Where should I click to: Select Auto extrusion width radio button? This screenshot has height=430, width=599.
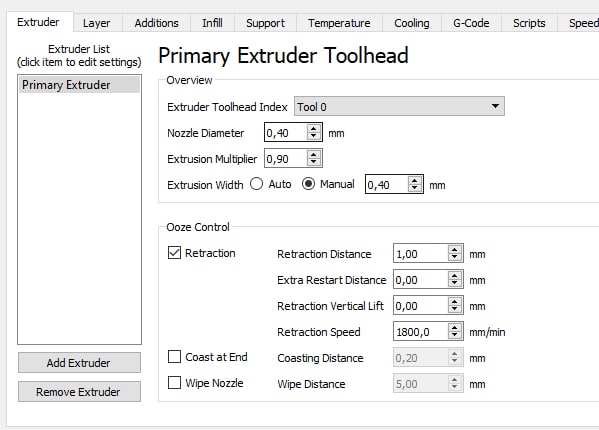tap(257, 184)
